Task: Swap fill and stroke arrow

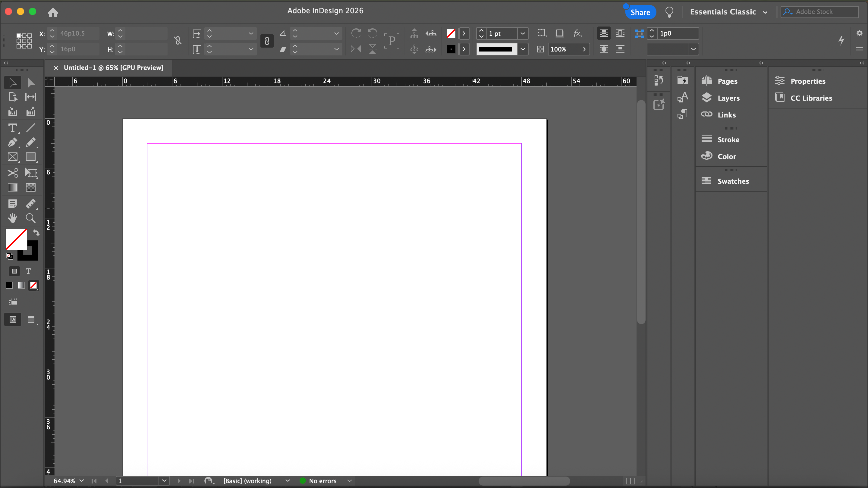Action: pos(36,232)
